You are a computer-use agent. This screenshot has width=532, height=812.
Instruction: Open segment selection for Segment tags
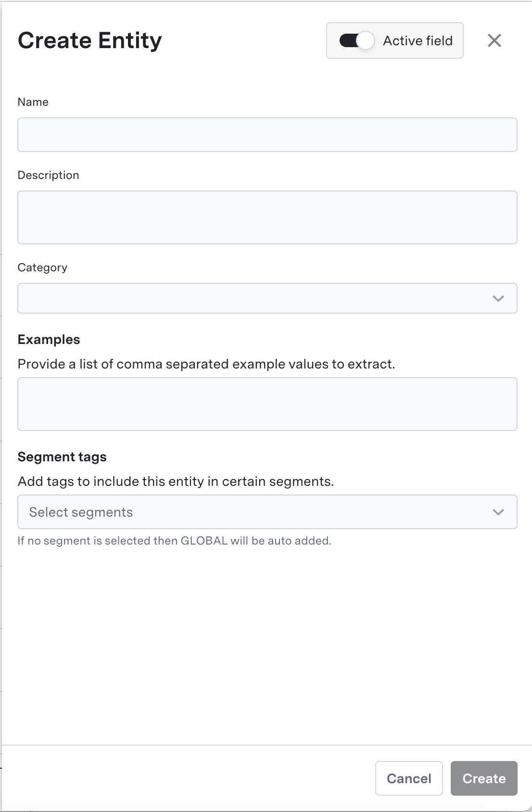[267, 511]
